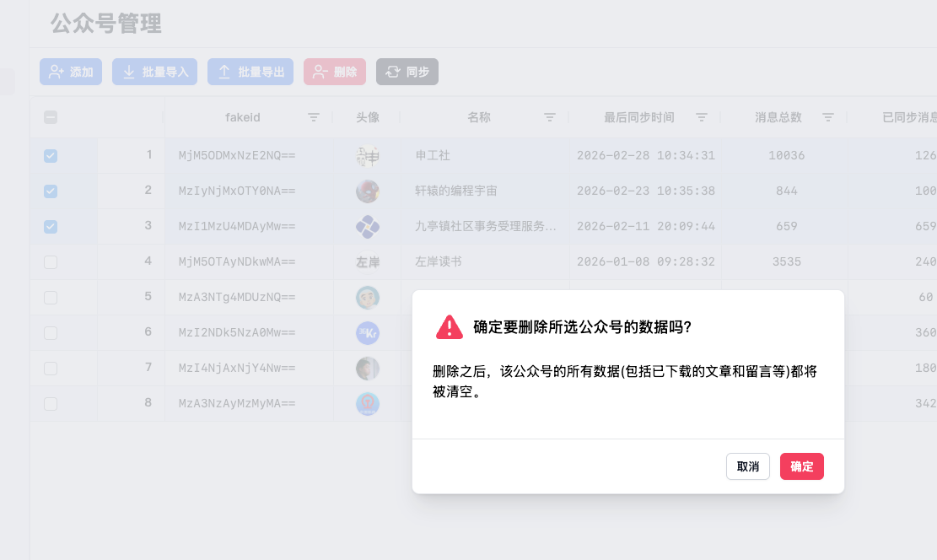Viewport: 937px width, 560px height.
Task: Click the 批量导出 export button
Action: click(x=250, y=72)
